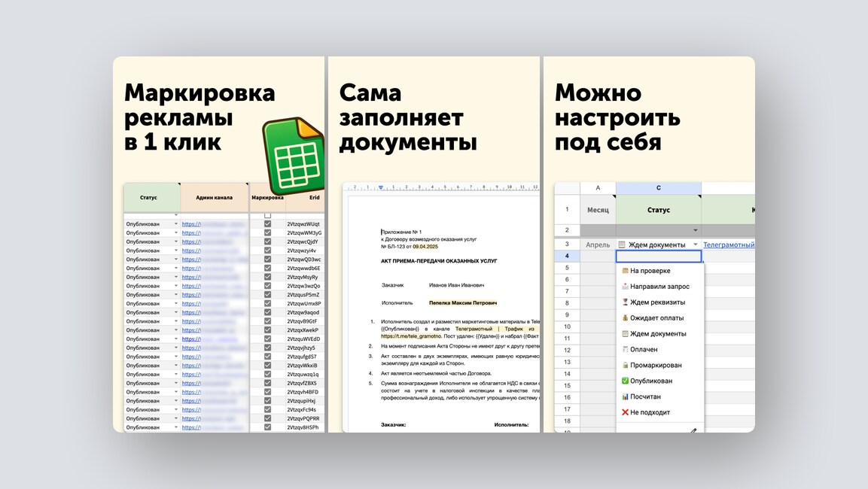Expand the status dropdown in row 2VtzqwUmx8P

176,304
